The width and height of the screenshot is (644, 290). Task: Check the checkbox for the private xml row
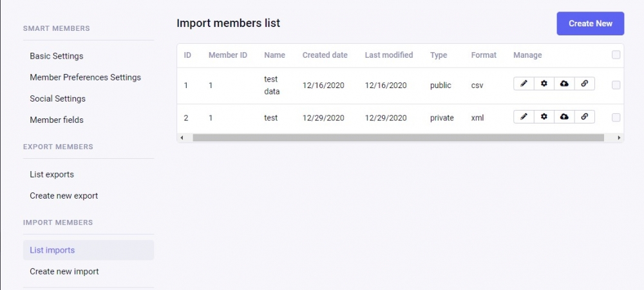(616, 117)
